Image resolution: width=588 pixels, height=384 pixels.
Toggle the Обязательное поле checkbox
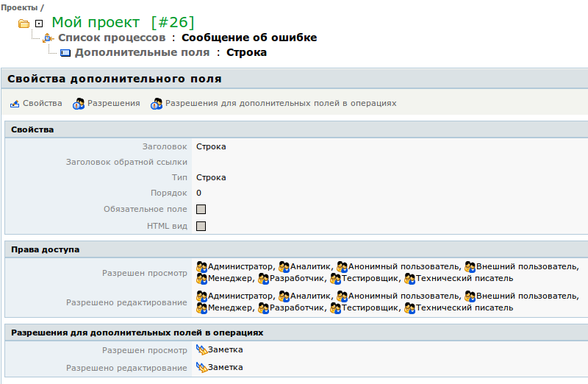pos(201,210)
